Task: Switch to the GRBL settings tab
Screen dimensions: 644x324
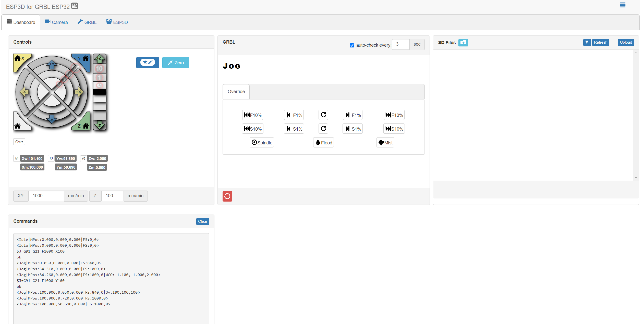Action: (x=87, y=22)
